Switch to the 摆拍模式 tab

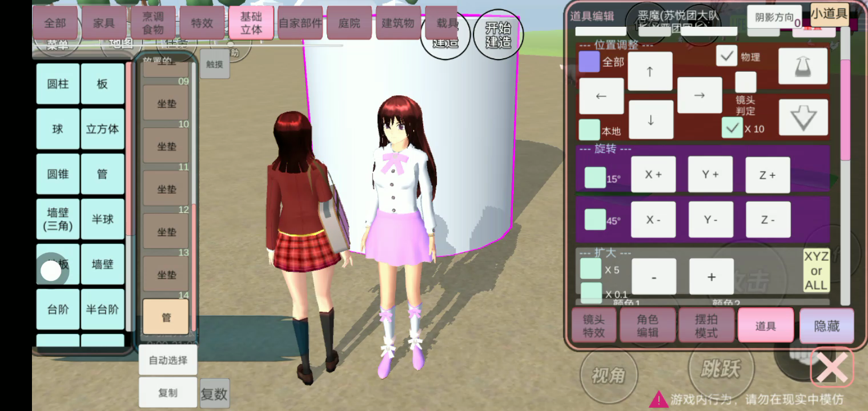coord(706,326)
